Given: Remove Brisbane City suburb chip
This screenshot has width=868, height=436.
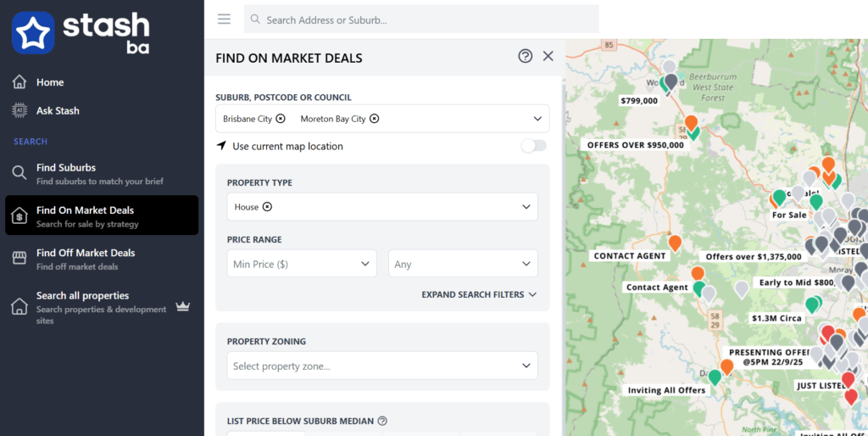Looking at the screenshot, I should pyautogui.click(x=281, y=119).
